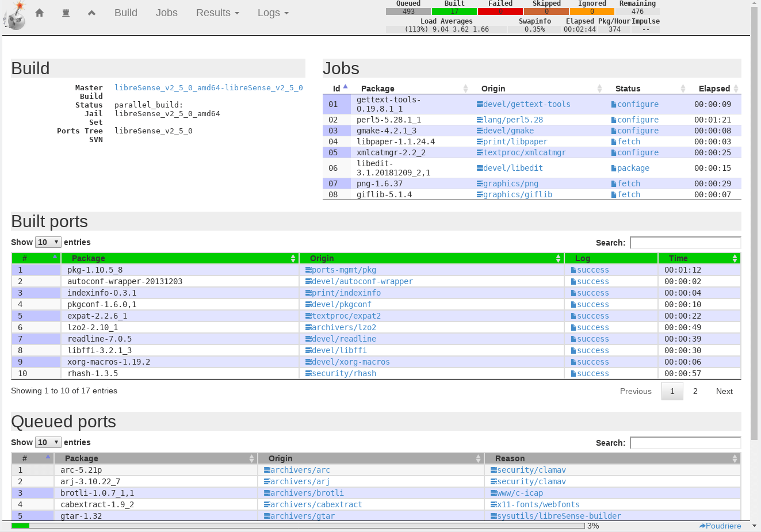Open the libreSense master build link
761x532 pixels.
[208, 88]
